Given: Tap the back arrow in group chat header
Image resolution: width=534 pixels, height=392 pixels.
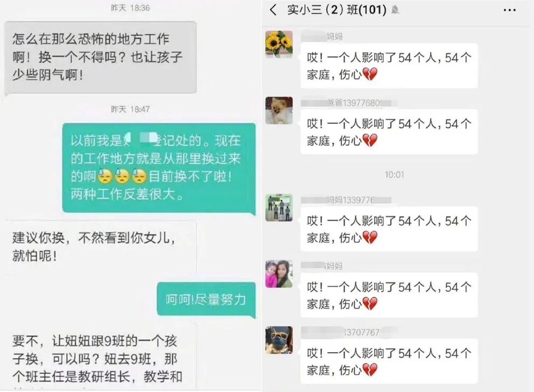Looking at the screenshot, I should coord(273,10).
